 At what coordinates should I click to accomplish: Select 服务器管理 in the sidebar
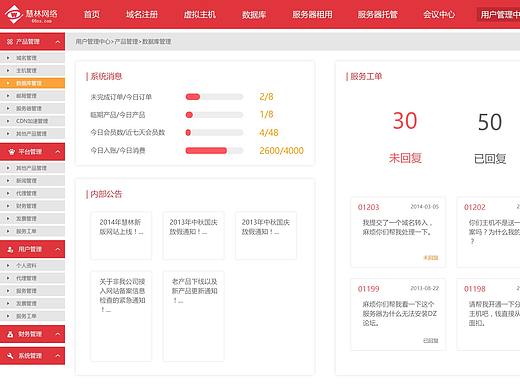pos(32,109)
